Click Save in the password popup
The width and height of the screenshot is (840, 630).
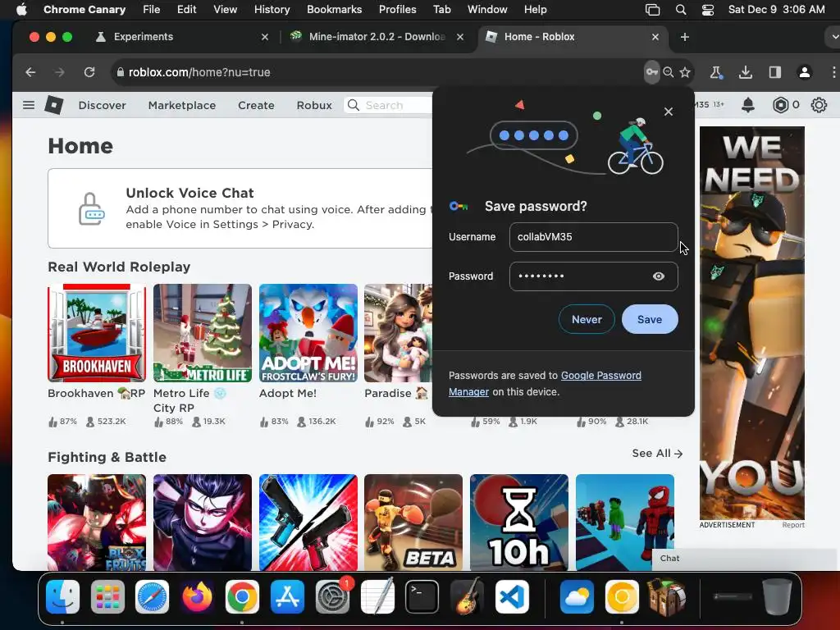650,319
